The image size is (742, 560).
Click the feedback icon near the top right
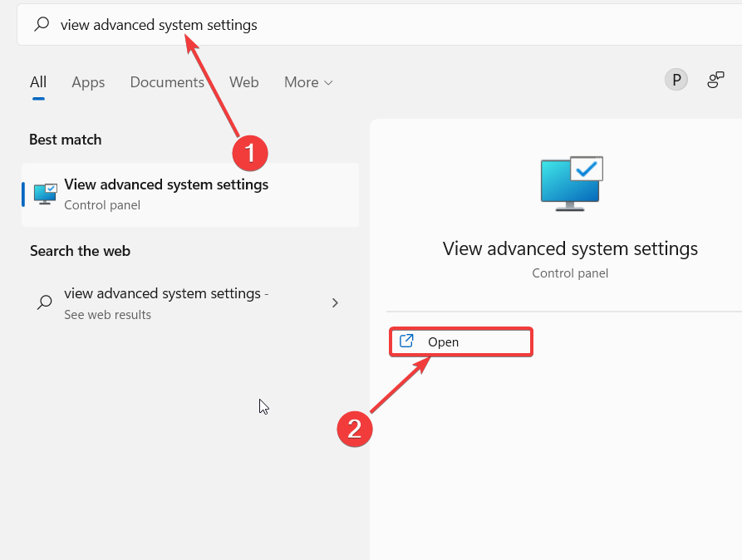coord(715,79)
